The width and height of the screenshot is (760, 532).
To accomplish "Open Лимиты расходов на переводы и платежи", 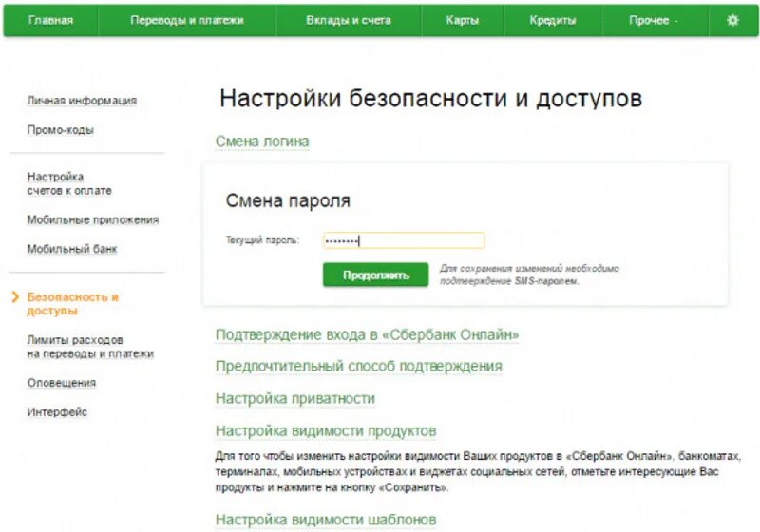I will pyautogui.click(x=90, y=347).
